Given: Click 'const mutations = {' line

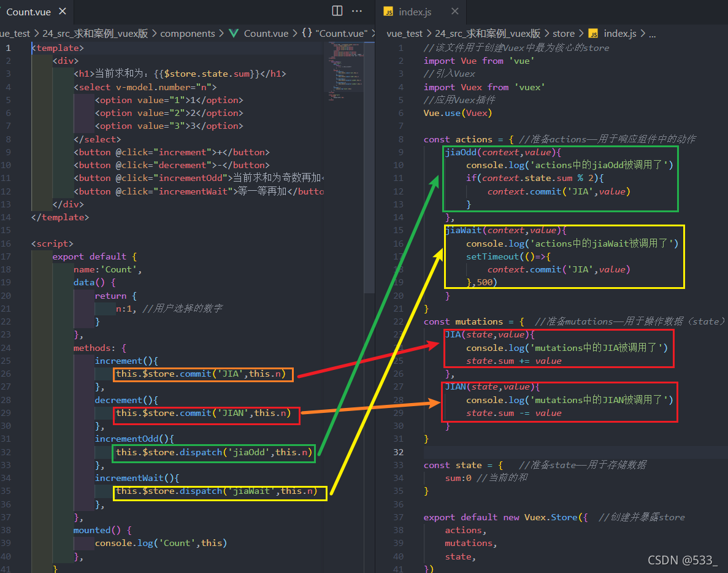Looking at the screenshot, I should [x=474, y=322].
